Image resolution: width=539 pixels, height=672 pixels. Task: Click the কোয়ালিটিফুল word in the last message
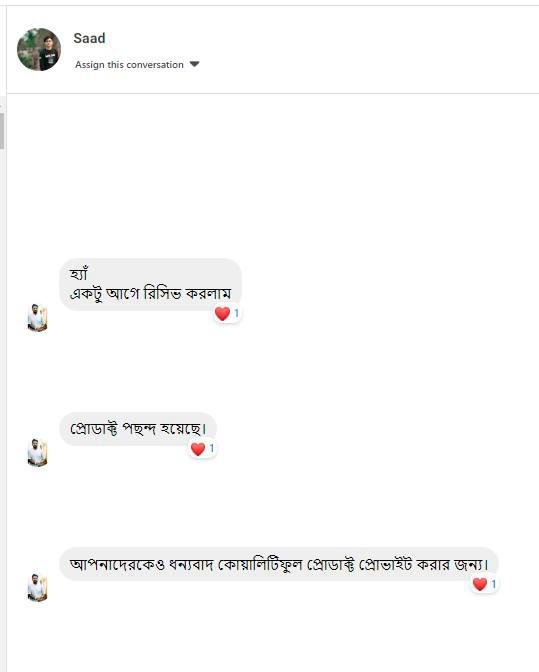click(261, 564)
